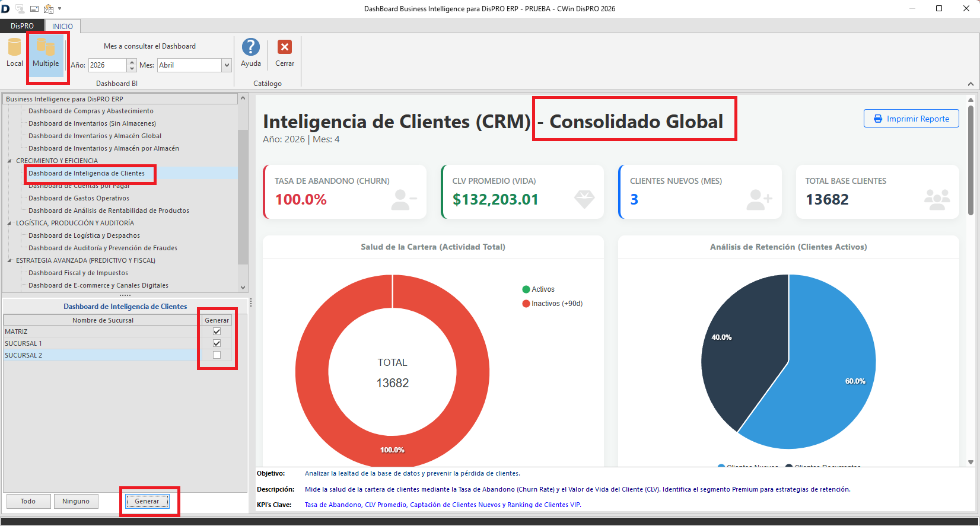
Task: Click the Generar button below sucursal list
Action: pyautogui.click(x=147, y=501)
